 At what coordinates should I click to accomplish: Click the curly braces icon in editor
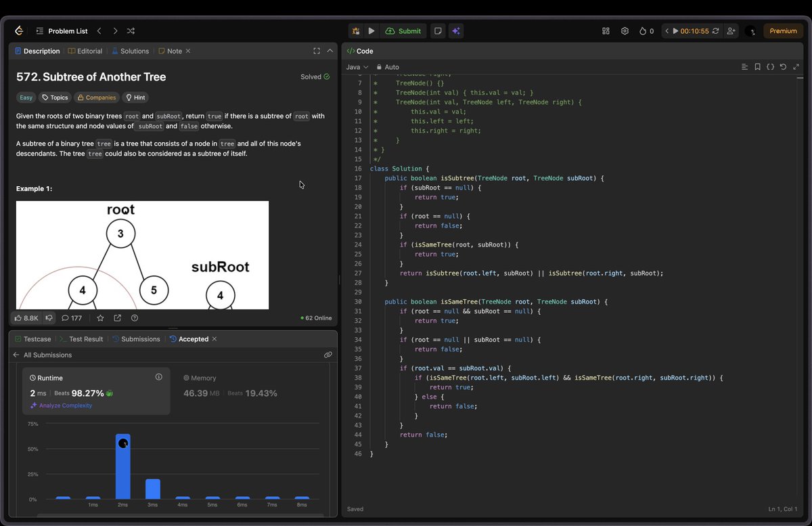[x=770, y=67]
